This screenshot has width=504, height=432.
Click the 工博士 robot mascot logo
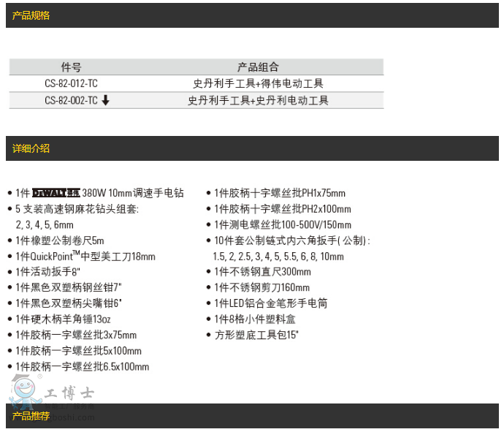[25, 391]
